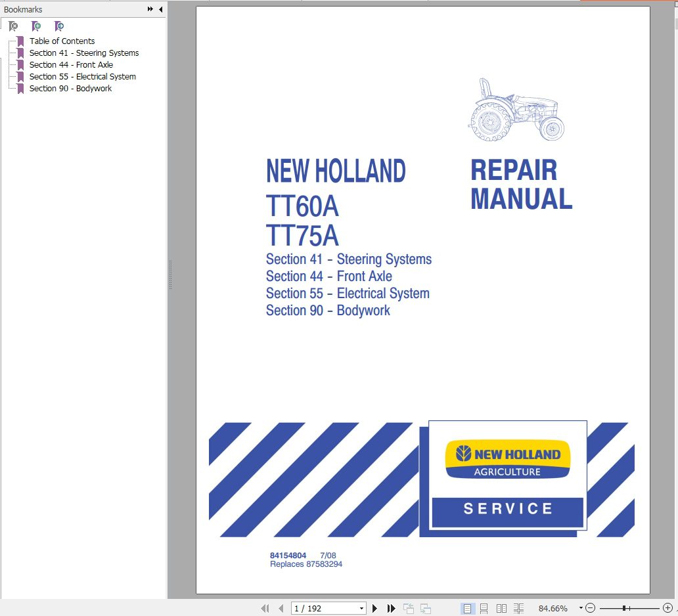Open the page number dropdown arrow
This screenshot has height=616, width=678.
[361, 608]
